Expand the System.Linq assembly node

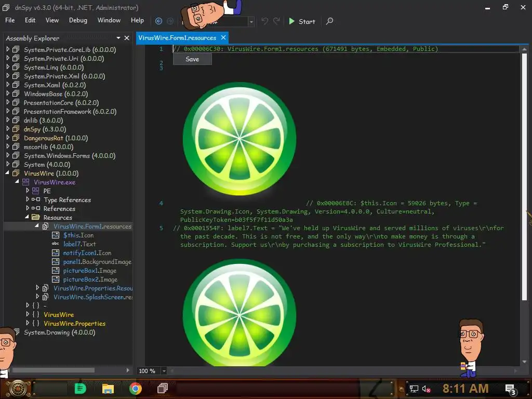[x=8, y=67]
